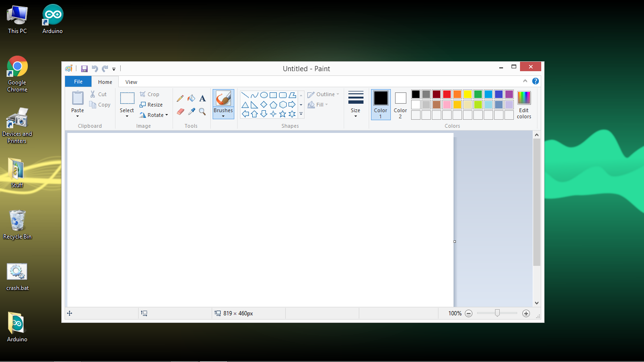Open the Size dropdown
Viewport: 644px width, 362px height.
(x=355, y=104)
